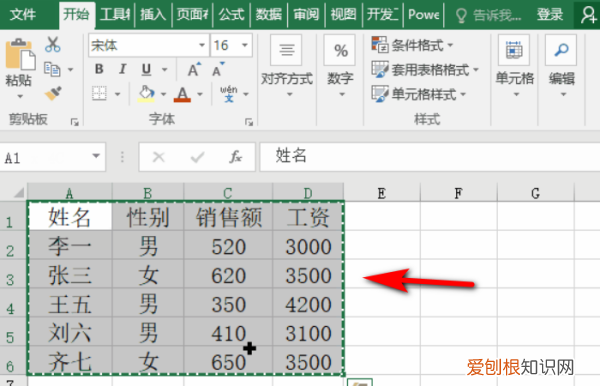600x386 pixels.
Task: Click the Borders icon
Action: (x=99, y=93)
